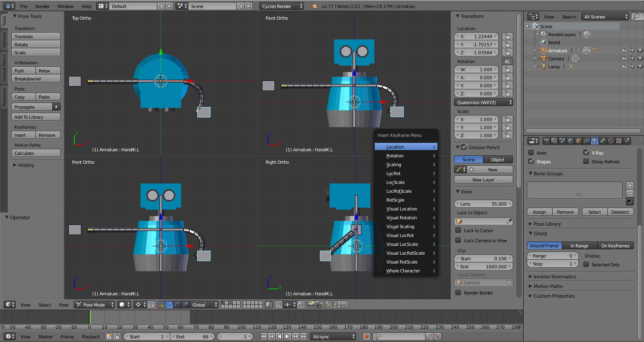Open the Pose Mode dropdown
The width and height of the screenshot is (644, 342).
tap(95, 305)
